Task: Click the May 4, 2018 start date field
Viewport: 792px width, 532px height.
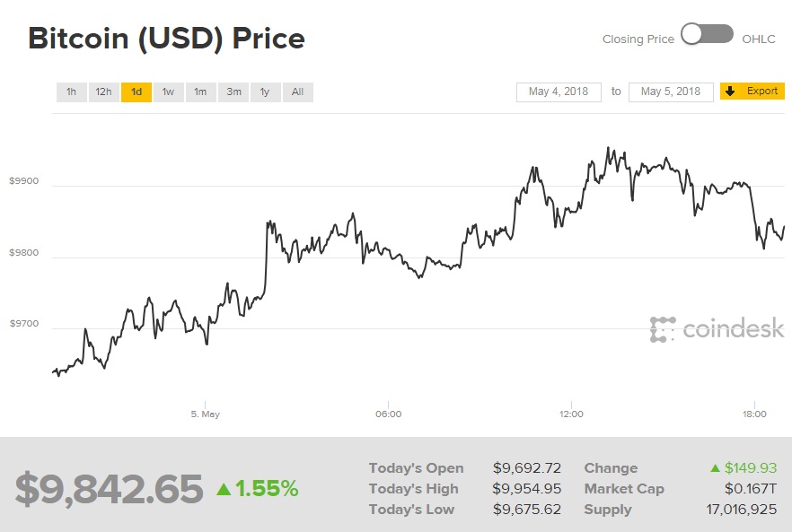Action: pyautogui.click(x=559, y=92)
